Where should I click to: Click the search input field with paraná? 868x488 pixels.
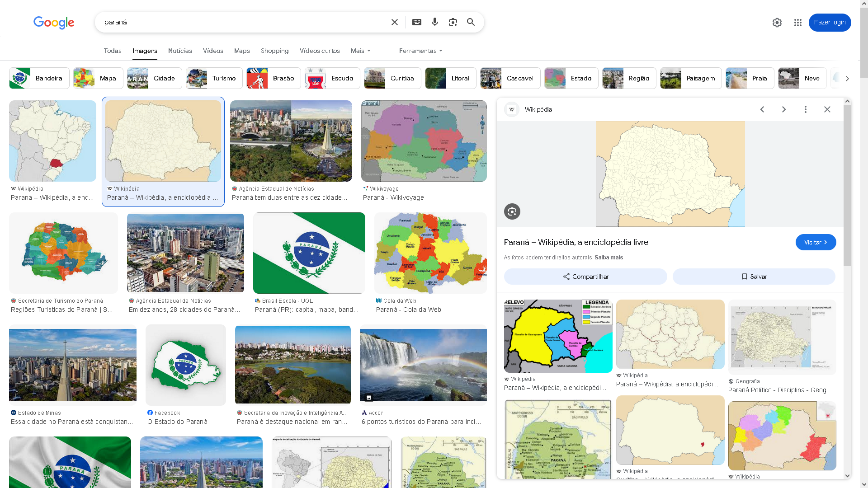(x=244, y=22)
